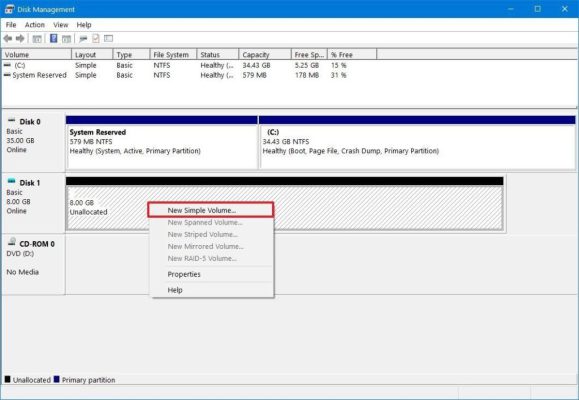Click the Back arrow toolbar icon
Viewport: 579px width, 400px height.
coord(8,38)
